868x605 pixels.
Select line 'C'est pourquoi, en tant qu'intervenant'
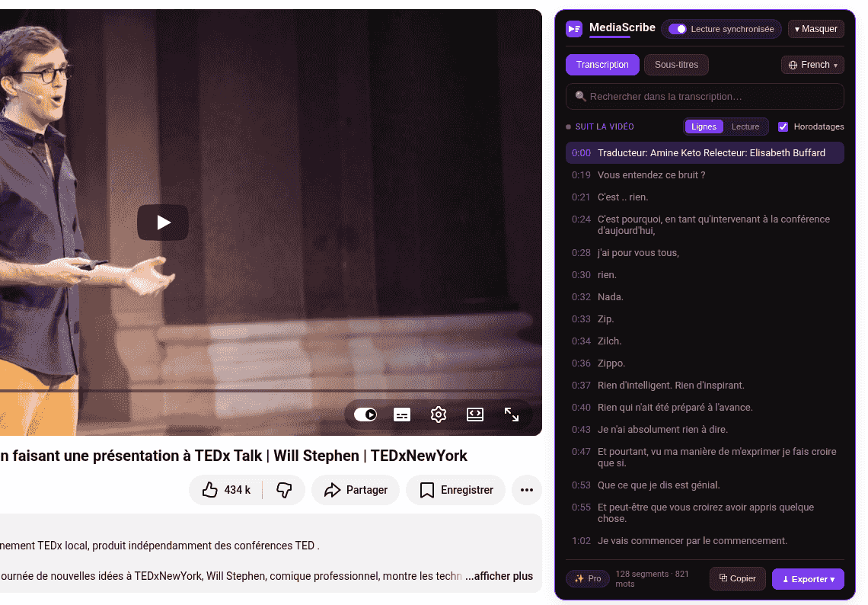705,225
